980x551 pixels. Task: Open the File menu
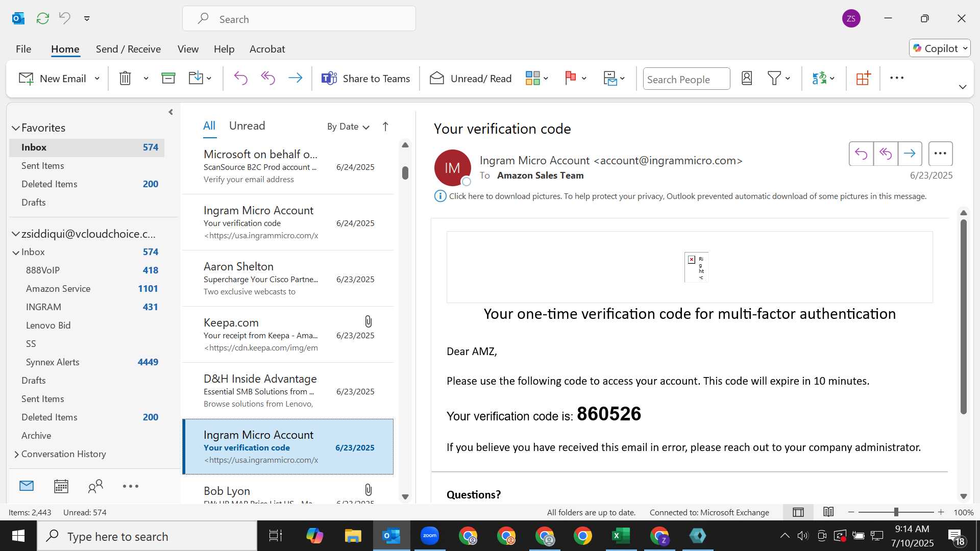[x=23, y=49]
